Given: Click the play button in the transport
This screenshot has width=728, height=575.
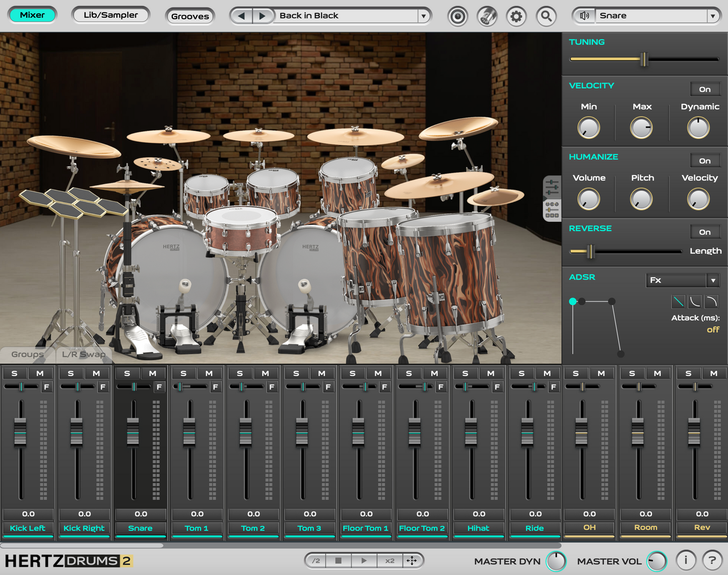Looking at the screenshot, I should 364,560.
